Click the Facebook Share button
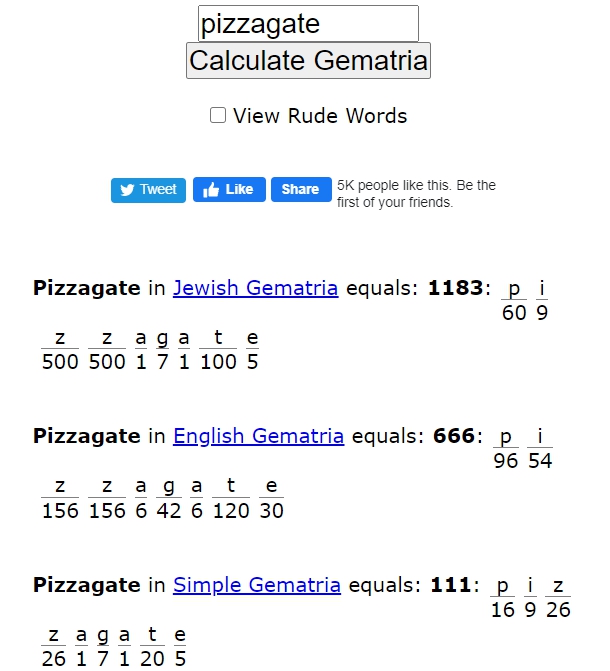 (x=301, y=189)
